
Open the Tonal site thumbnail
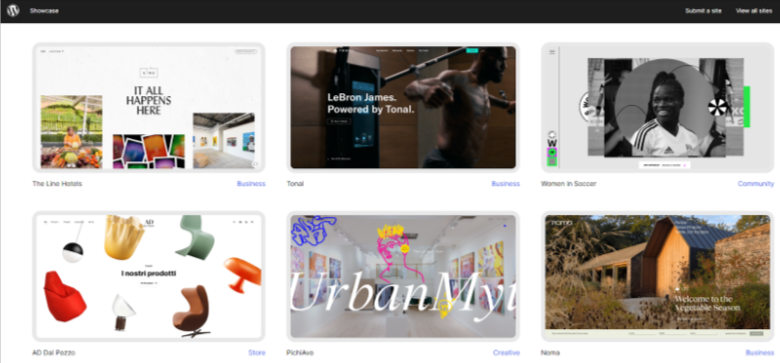click(403, 107)
